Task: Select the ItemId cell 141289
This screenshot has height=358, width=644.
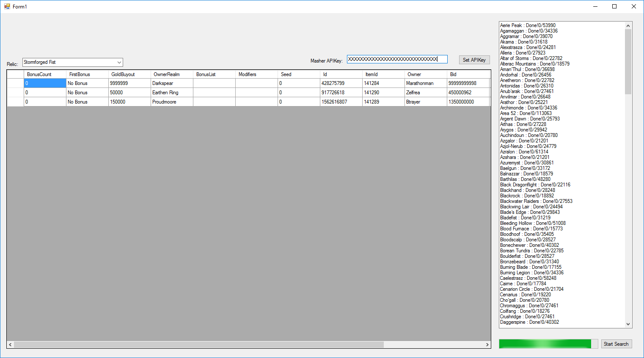Action: pos(383,102)
